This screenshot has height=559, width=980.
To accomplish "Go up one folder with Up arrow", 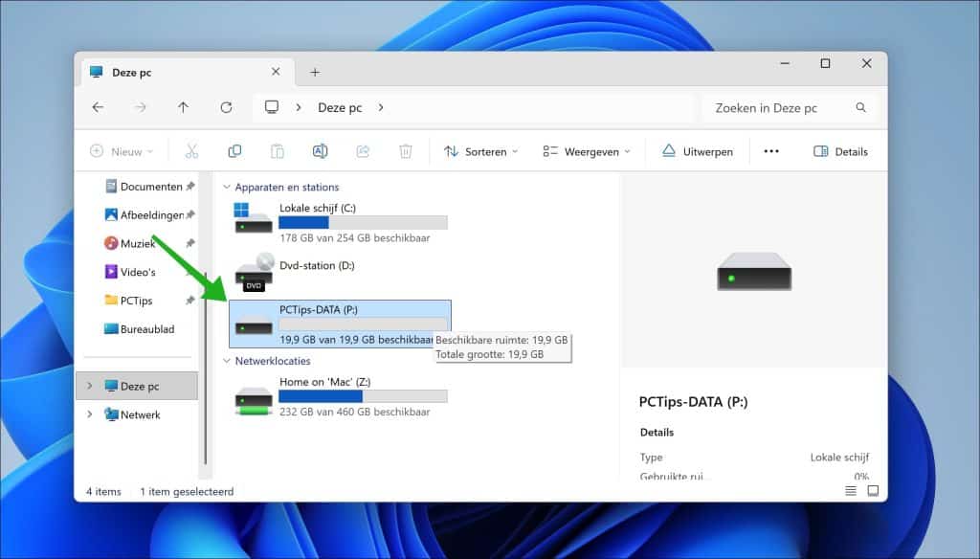I will pyautogui.click(x=183, y=108).
